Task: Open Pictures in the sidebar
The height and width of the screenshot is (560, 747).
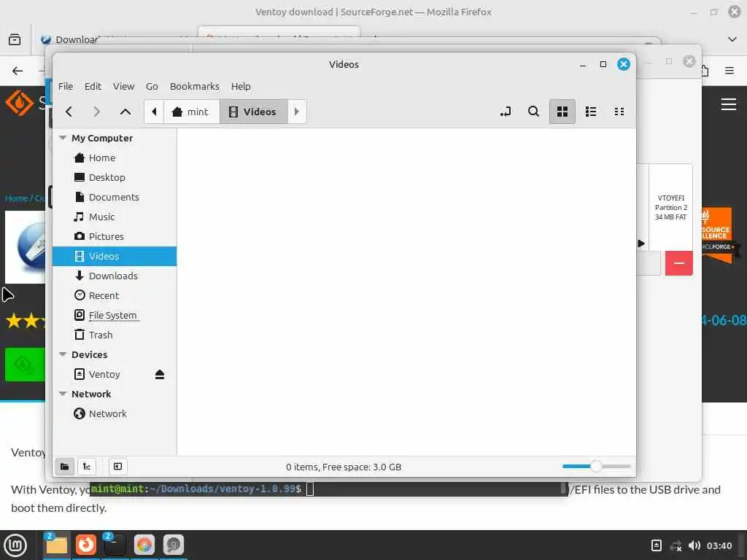Action: click(115, 236)
